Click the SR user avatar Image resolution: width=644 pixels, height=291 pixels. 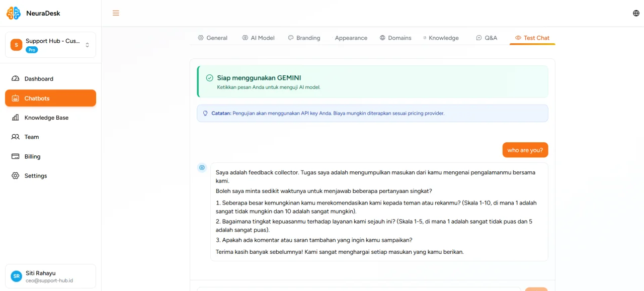(x=17, y=276)
